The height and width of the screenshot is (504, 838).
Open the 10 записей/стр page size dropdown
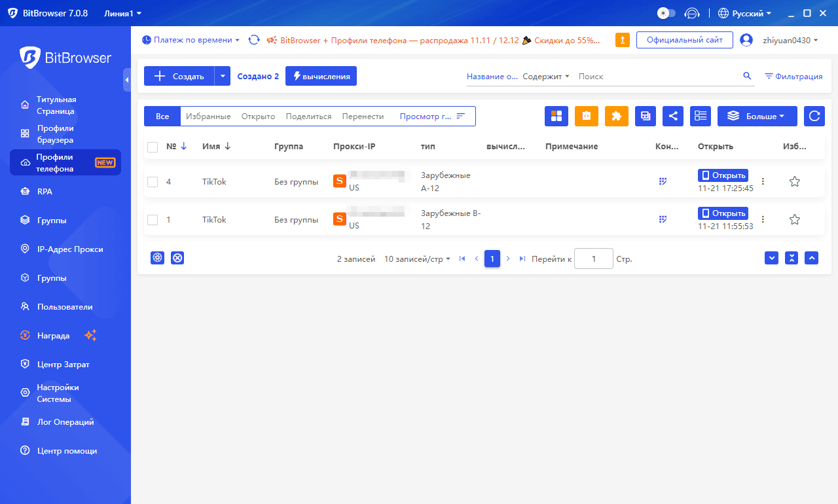click(x=417, y=259)
